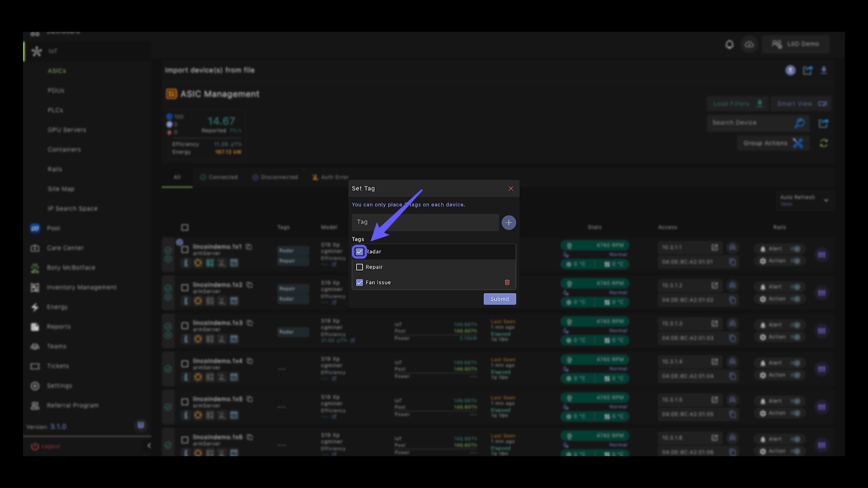Open PDUs in the sidebar
The width and height of the screenshot is (868, 488).
tap(56, 91)
